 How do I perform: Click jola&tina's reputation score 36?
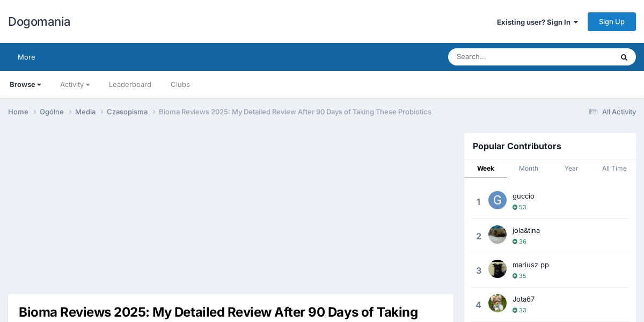[x=519, y=241]
